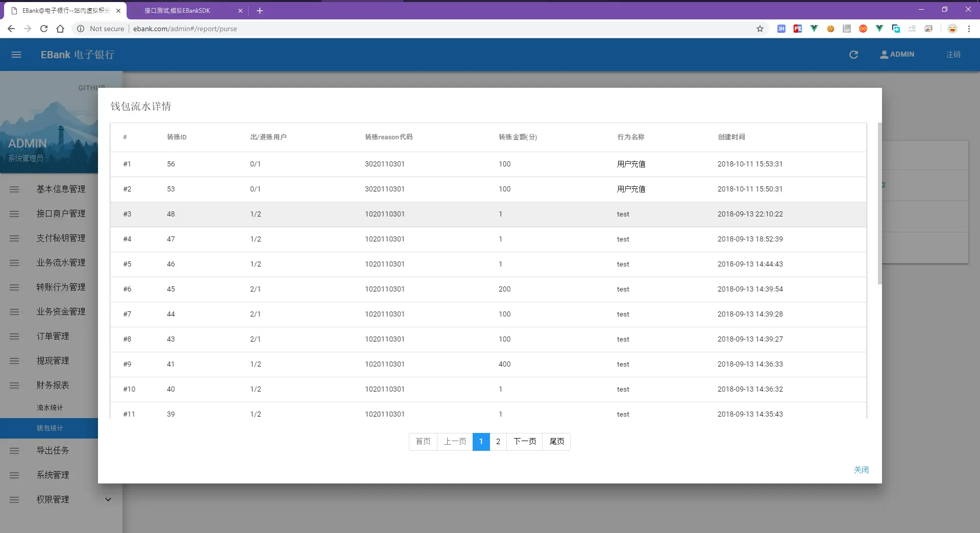Click the 转账金额(分) column header
This screenshot has height=533, width=980.
[518, 137]
